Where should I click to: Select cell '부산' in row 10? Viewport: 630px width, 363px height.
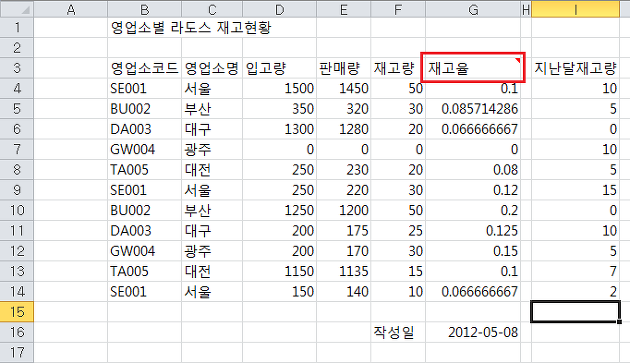click(212, 210)
